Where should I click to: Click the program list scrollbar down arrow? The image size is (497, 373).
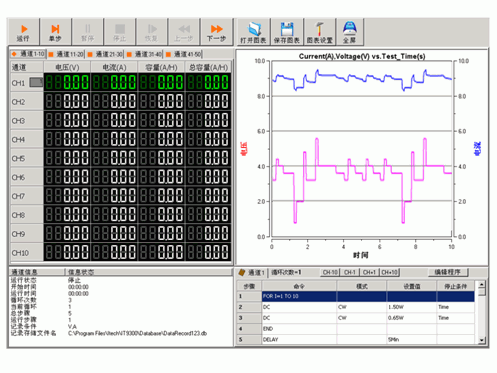click(482, 340)
